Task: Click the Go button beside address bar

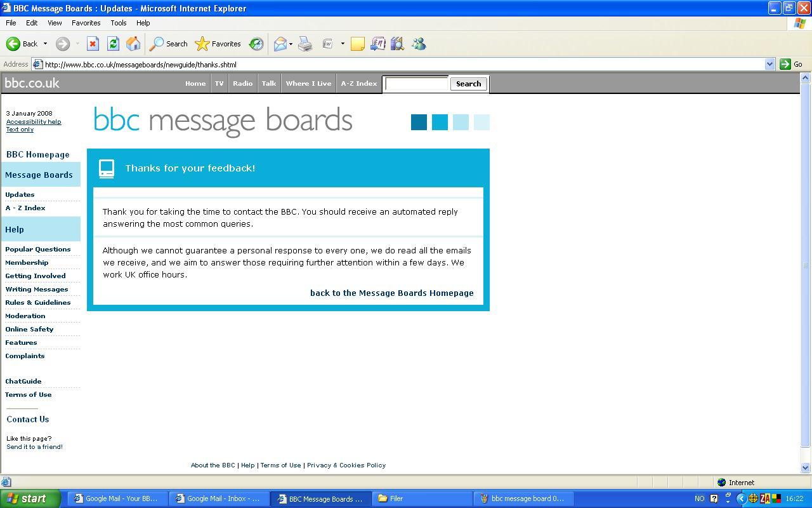Action: (x=791, y=64)
